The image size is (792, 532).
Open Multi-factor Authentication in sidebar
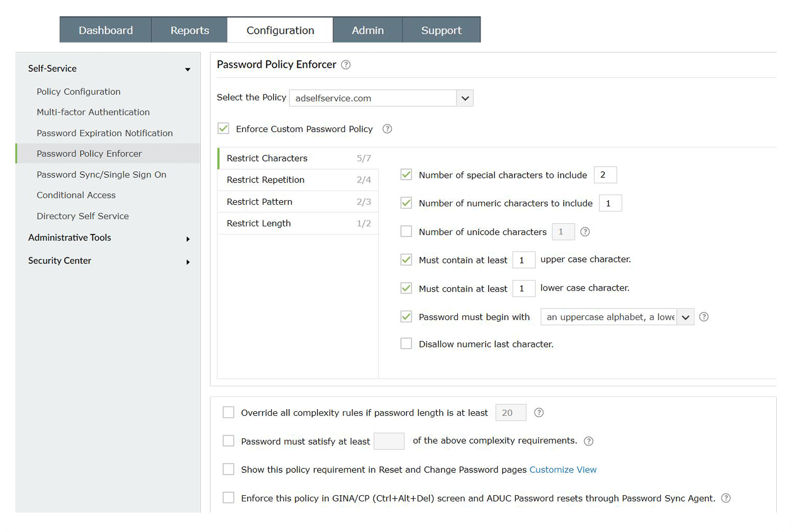93,112
